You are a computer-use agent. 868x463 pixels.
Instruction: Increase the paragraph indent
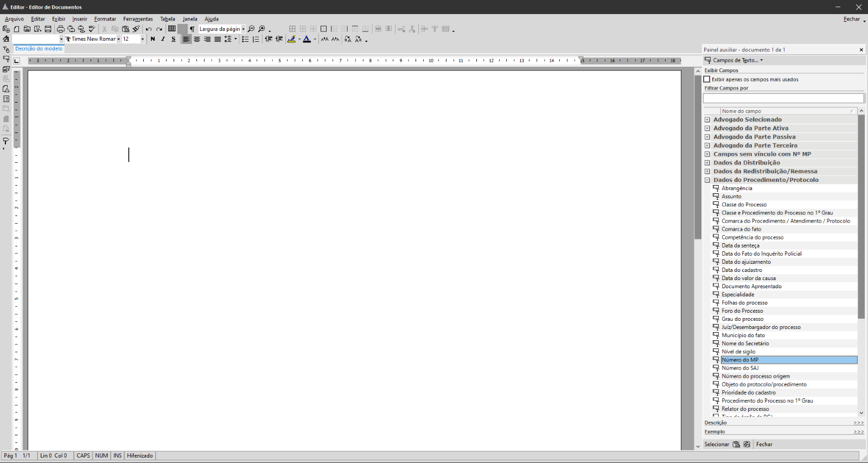279,39
